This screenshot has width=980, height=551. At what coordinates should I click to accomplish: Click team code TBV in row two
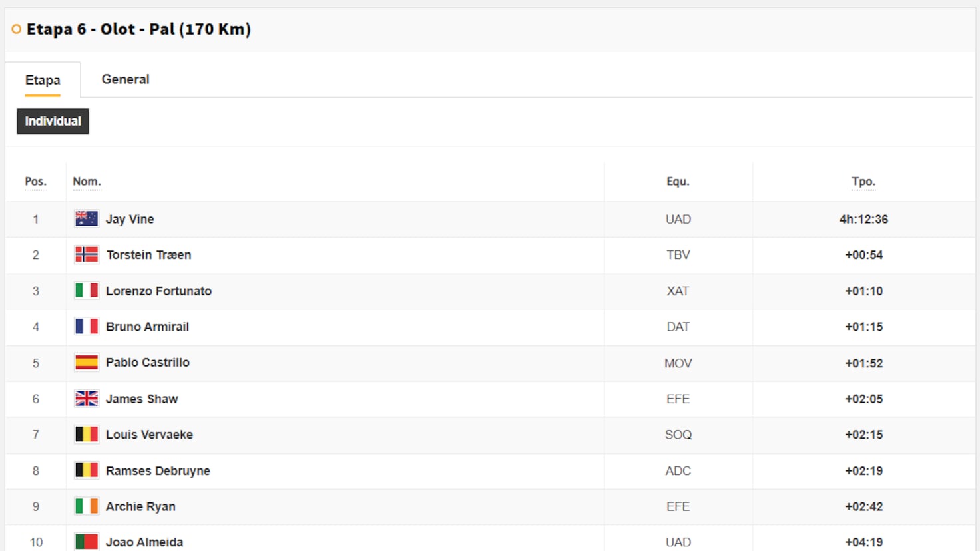click(x=678, y=255)
